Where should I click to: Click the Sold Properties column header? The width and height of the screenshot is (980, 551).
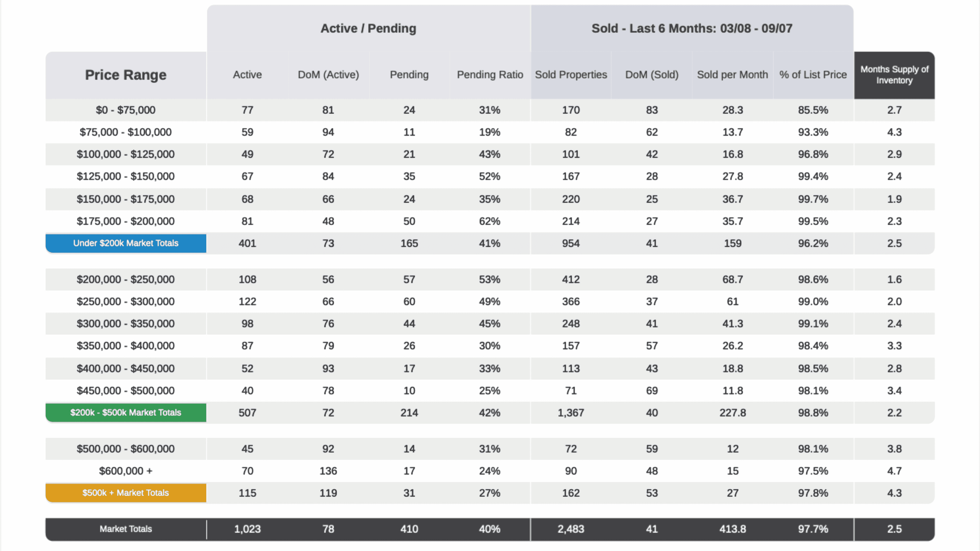(x=571, y=75)
